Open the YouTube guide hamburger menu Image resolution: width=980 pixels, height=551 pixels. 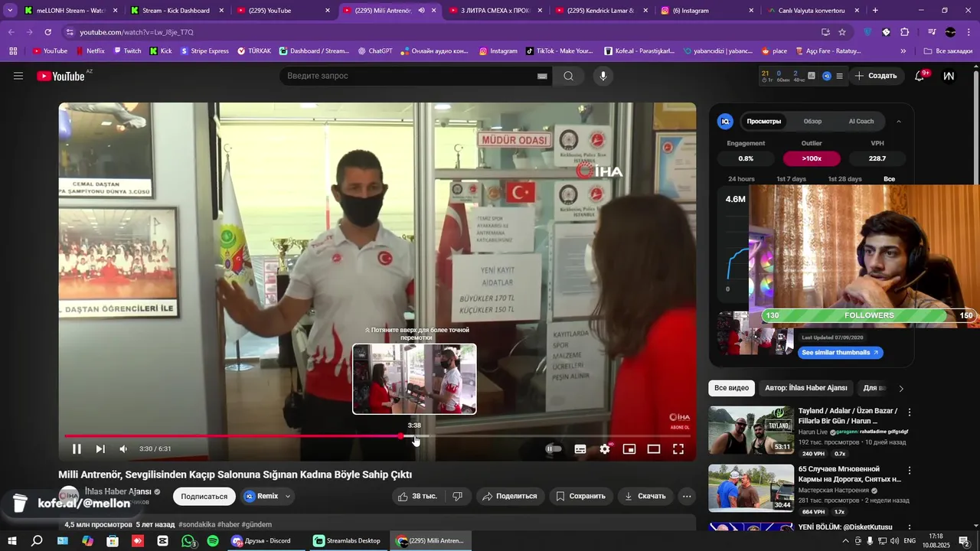18,76
